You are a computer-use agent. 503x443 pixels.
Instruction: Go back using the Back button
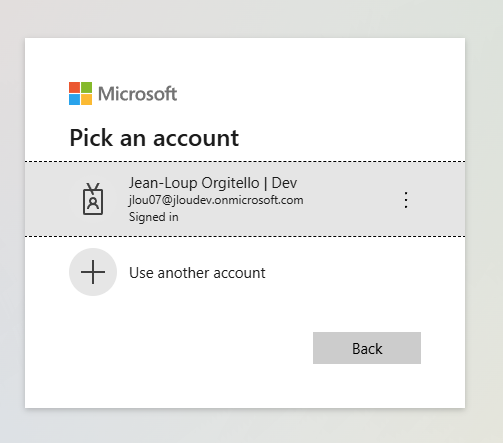(x=367, y=348)
